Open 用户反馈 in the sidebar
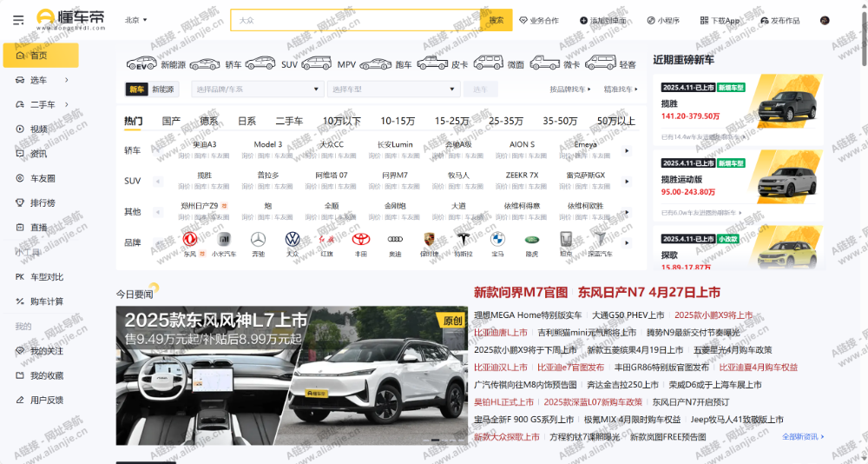The height and width of the screenshot is (464, 868). point(41,401)
